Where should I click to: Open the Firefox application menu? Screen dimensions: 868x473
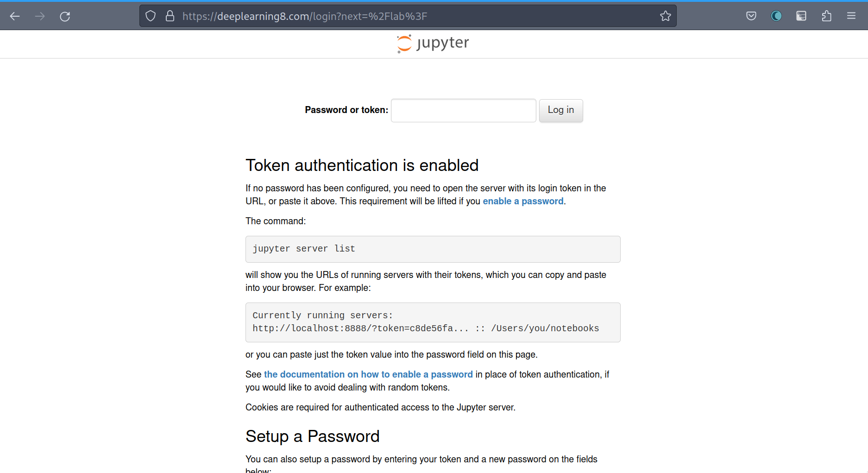[851, 16]
